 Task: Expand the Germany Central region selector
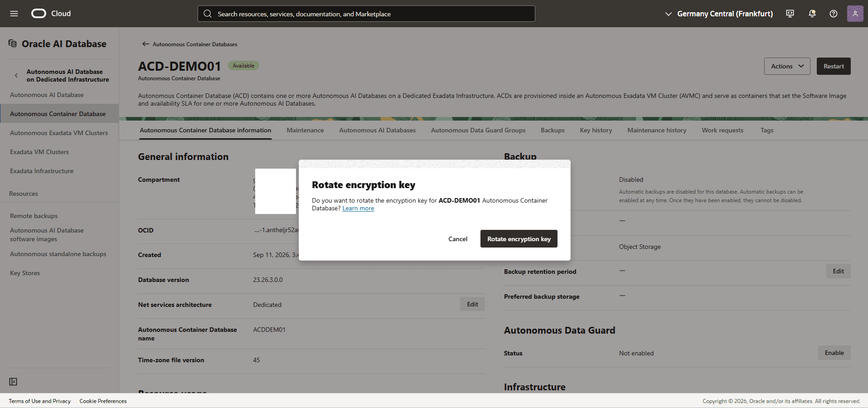coord(719,14)
